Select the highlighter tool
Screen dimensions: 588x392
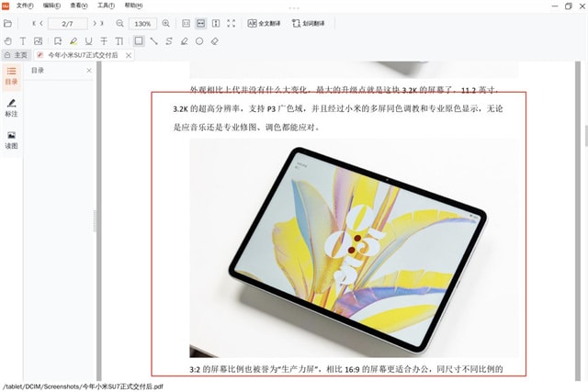coord(73,41)
